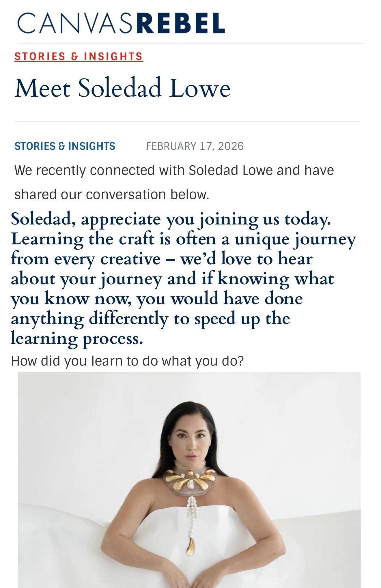Open the portrait photo of Soledad Lowe

coord(189,480)
